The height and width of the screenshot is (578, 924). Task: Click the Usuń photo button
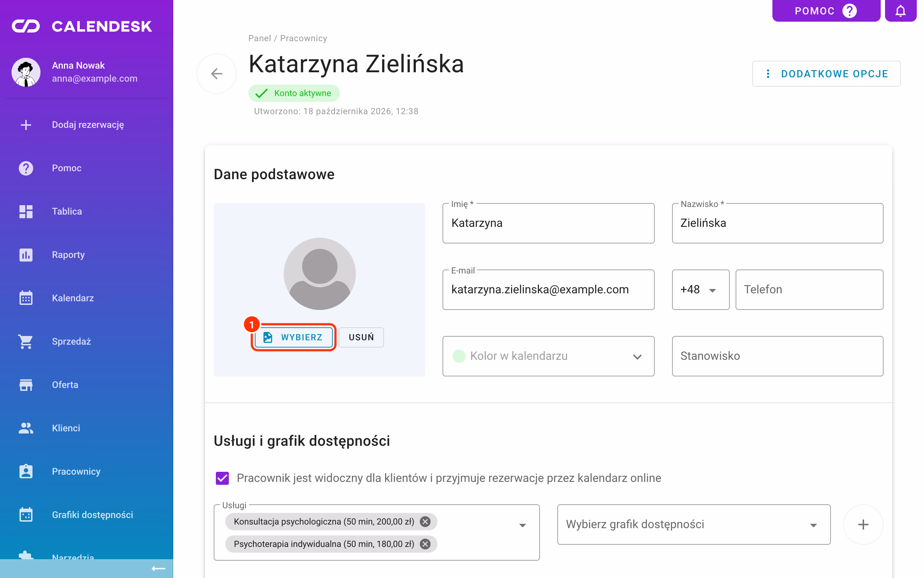361,337
